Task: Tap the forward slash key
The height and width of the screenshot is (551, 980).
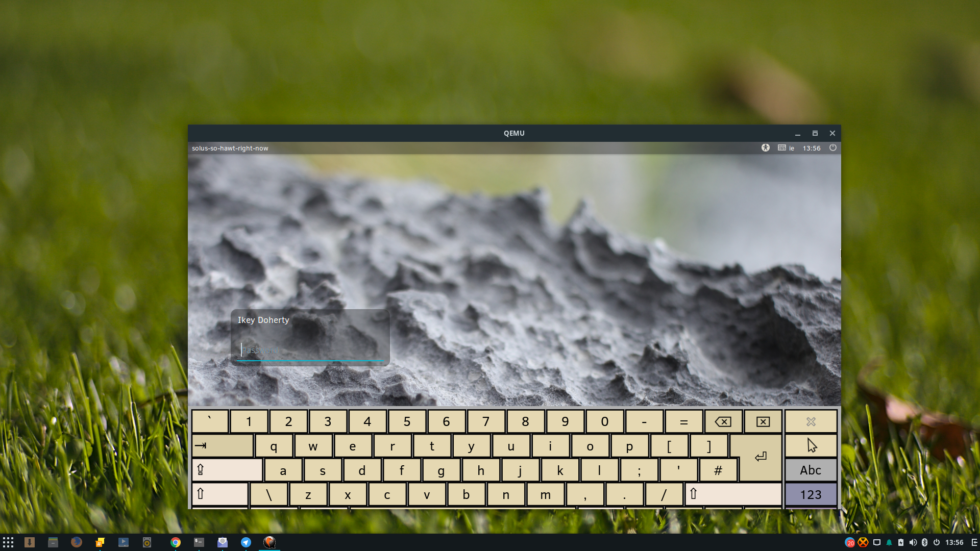Action: click(664, 494)
